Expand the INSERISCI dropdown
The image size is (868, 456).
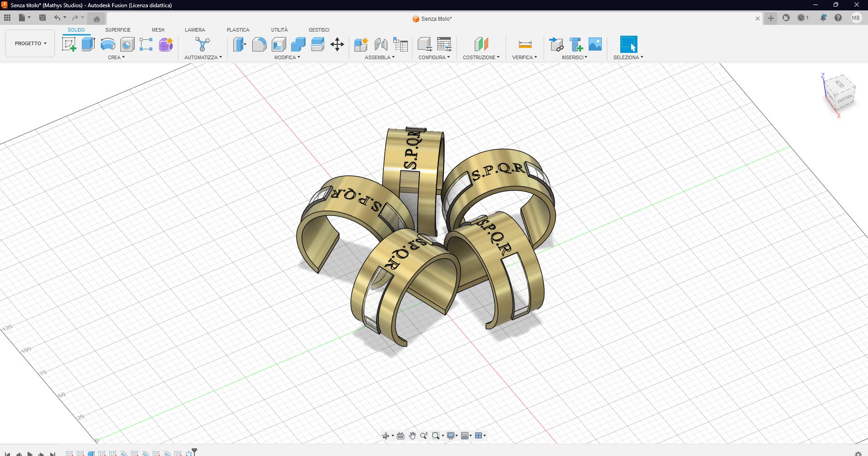click(574, 57)
